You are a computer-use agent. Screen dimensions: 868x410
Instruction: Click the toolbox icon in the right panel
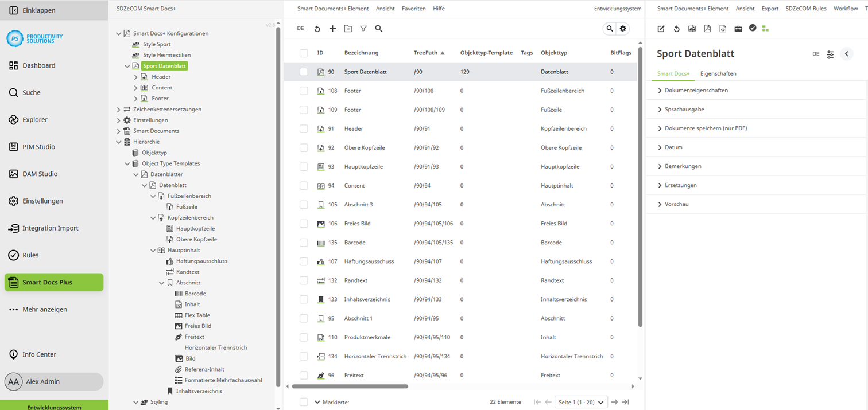point(738,28)
